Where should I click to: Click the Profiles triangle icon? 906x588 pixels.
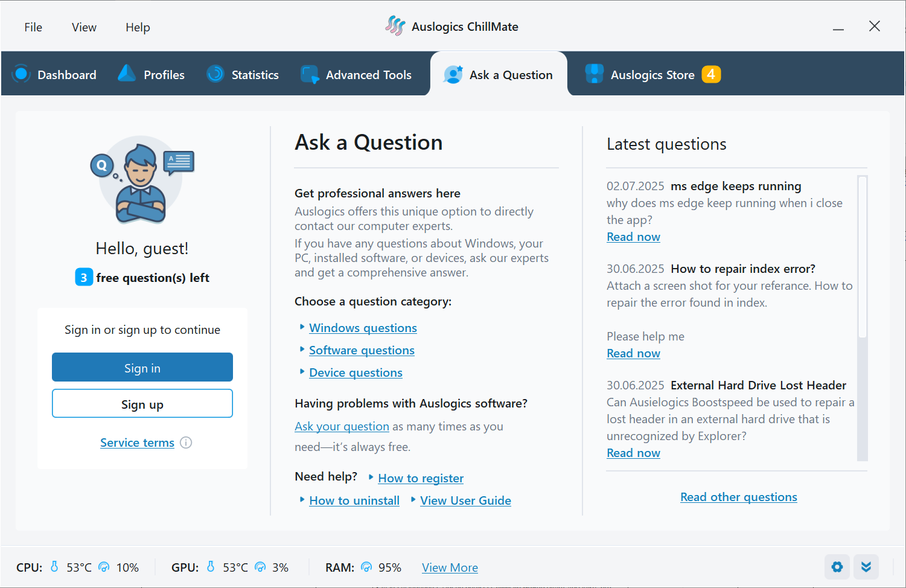pos(127,73)
